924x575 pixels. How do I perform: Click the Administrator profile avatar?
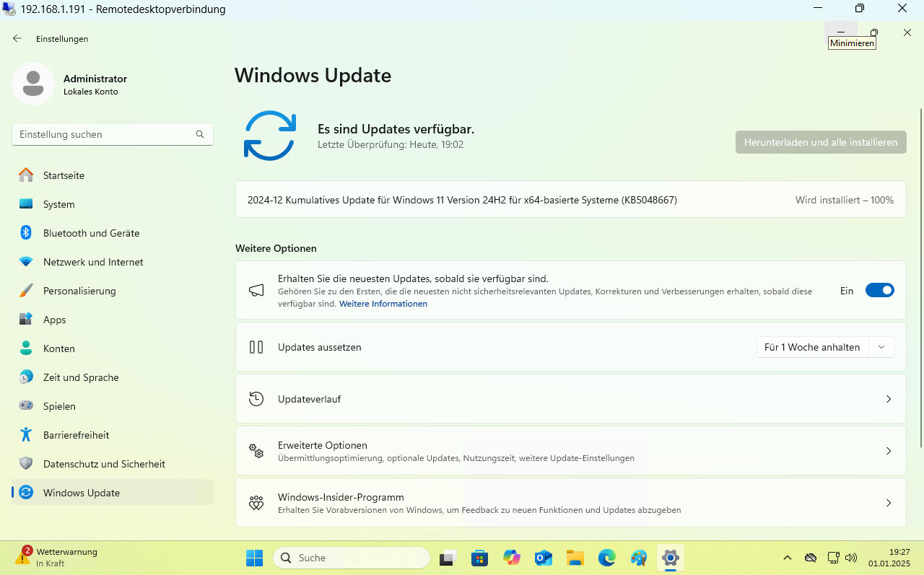coord(32,84)
